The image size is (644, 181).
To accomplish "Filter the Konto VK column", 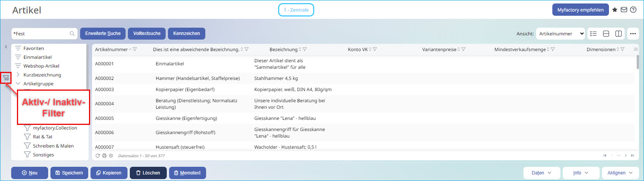I will 375,50.
